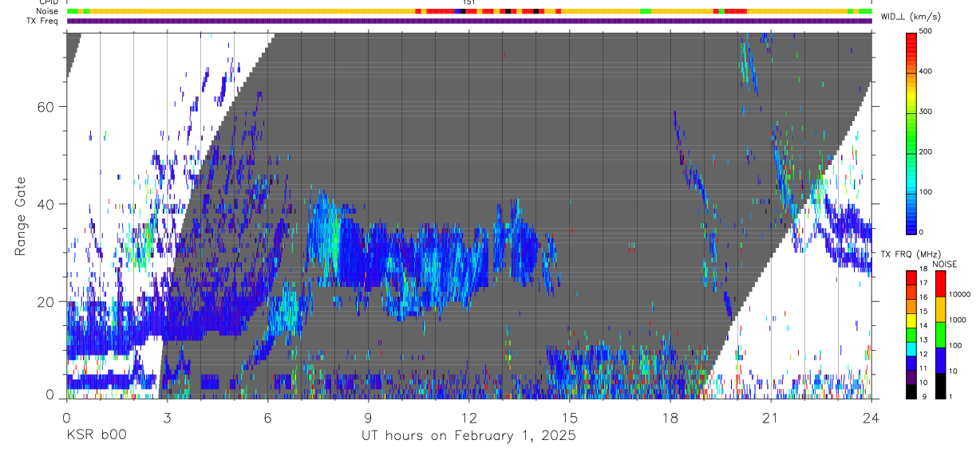980x452 pixels.
Task: Click the red swatch atop NOISE legend
Action: point(940,284)
